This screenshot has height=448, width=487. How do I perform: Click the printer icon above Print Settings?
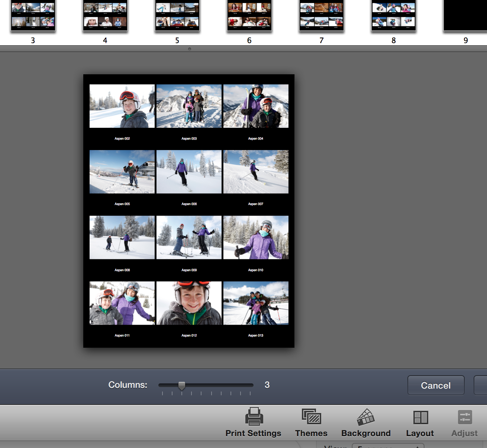tap(254, 417)
